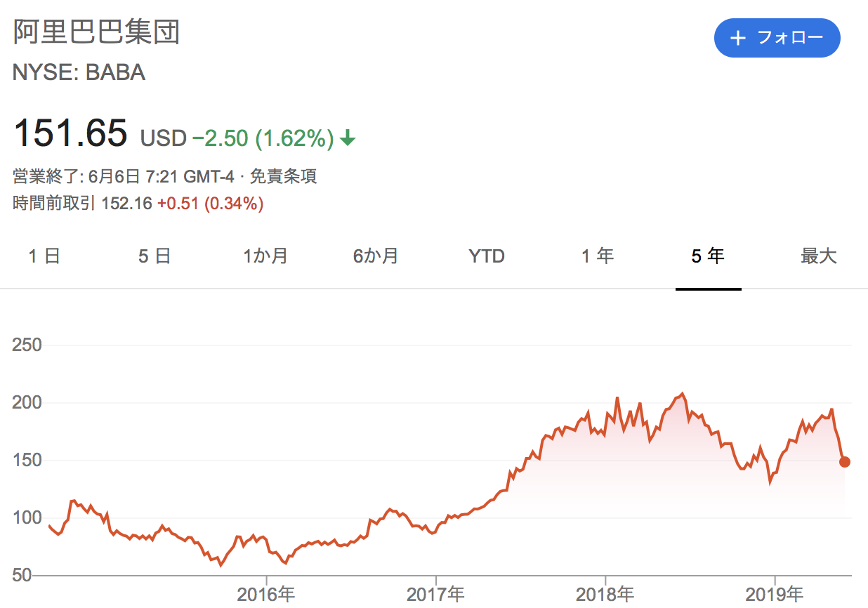Click the 250 y-axis label
This screenshot has width=868, height=608.
(27, 345)
